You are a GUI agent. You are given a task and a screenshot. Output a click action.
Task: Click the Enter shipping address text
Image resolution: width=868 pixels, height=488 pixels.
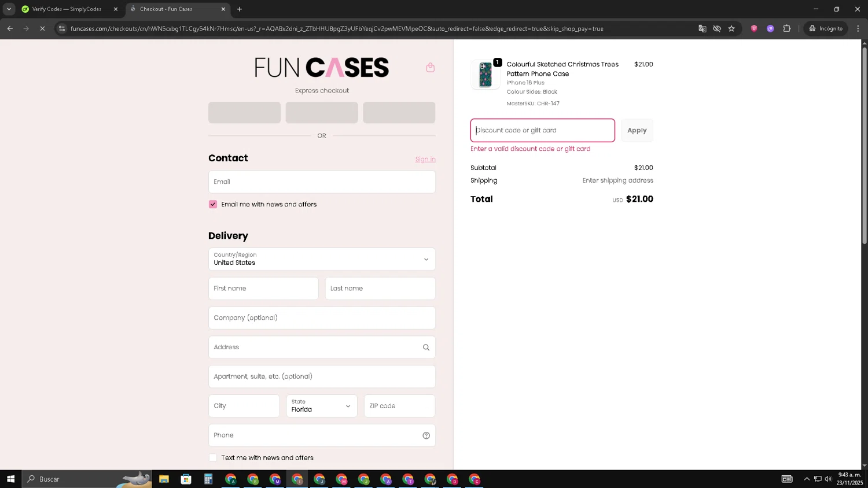click(617, 180)
